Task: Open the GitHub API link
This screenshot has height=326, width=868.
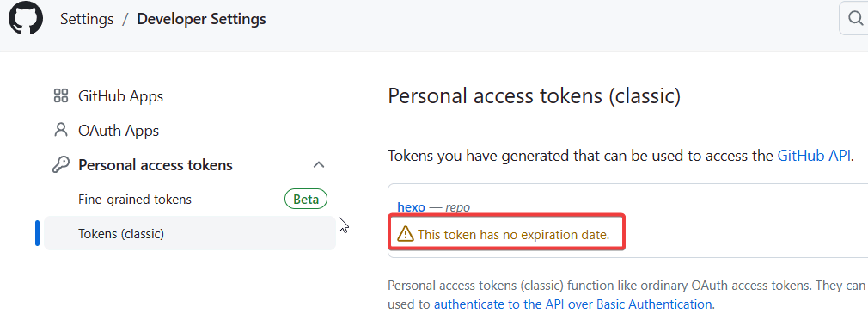Action: click(x=814, y=155)
